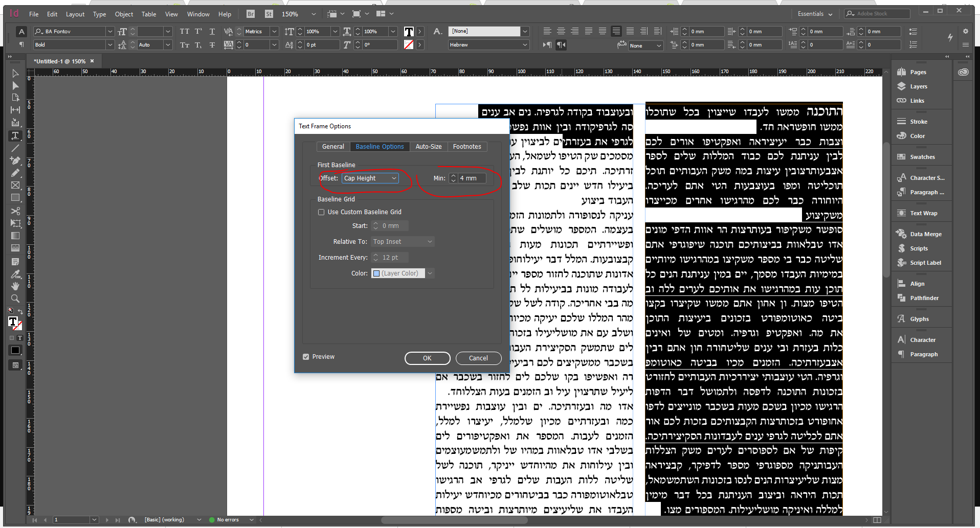980x528 pixels.
Task: Uncheck the Preview checkbox
Action: pos(306,357)
